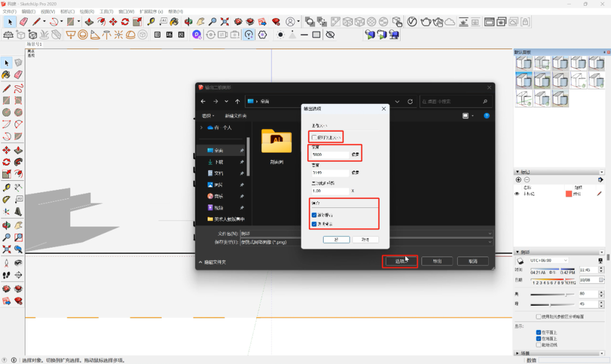Open the address bar history dropdown arrow
The height and width of the screenshot is (364, 611).
pos(397,102)
